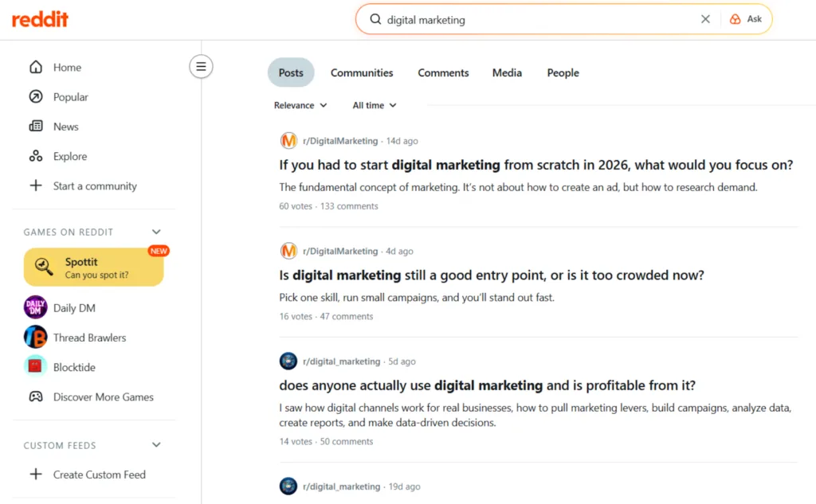
Task: Open the News section
Action: pos(65,127)
